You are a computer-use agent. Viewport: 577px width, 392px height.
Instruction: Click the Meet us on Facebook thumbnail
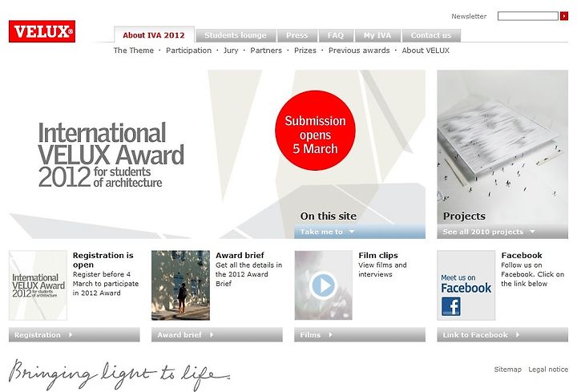click(466, 285)
